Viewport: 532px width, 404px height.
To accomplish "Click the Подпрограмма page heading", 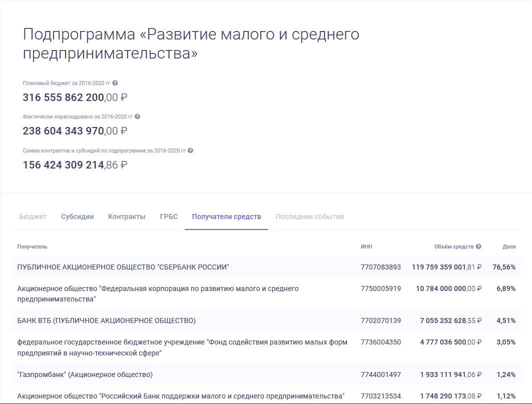I will [x=191, y=43].
